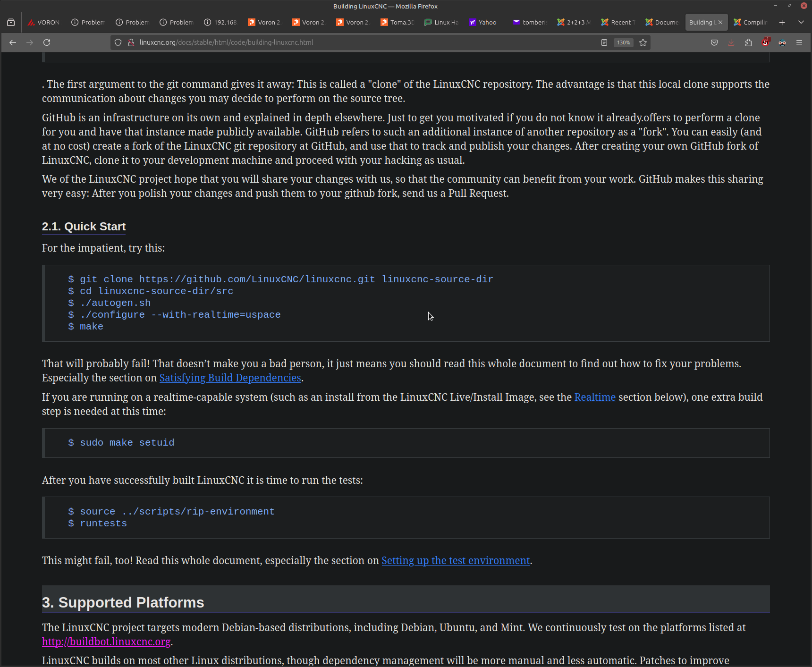Switch to the 2+2+3 M tab
The image size is (812, 667).
click(x=574, y=22)
